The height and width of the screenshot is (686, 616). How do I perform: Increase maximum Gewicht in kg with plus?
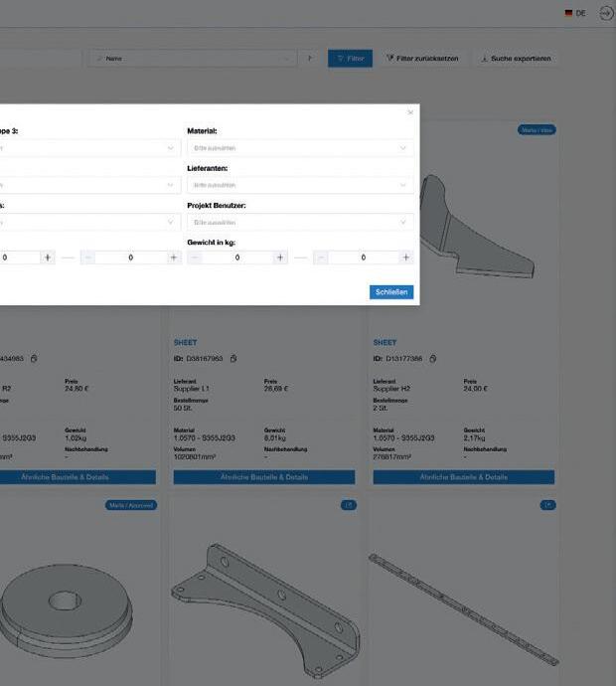406,257
